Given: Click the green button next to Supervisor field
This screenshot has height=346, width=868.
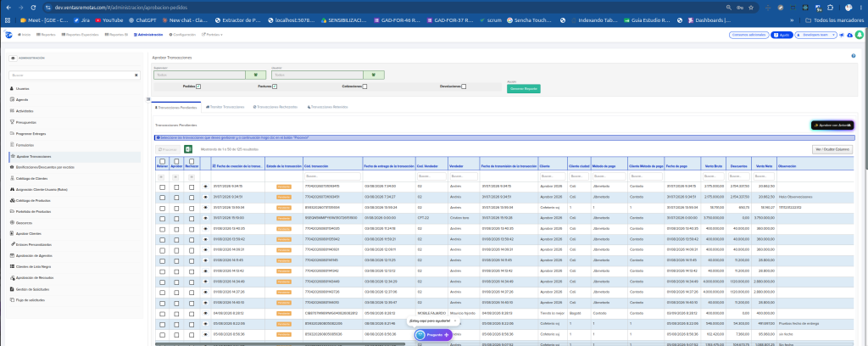Looking at the screenshot, I should click(256, 75).
